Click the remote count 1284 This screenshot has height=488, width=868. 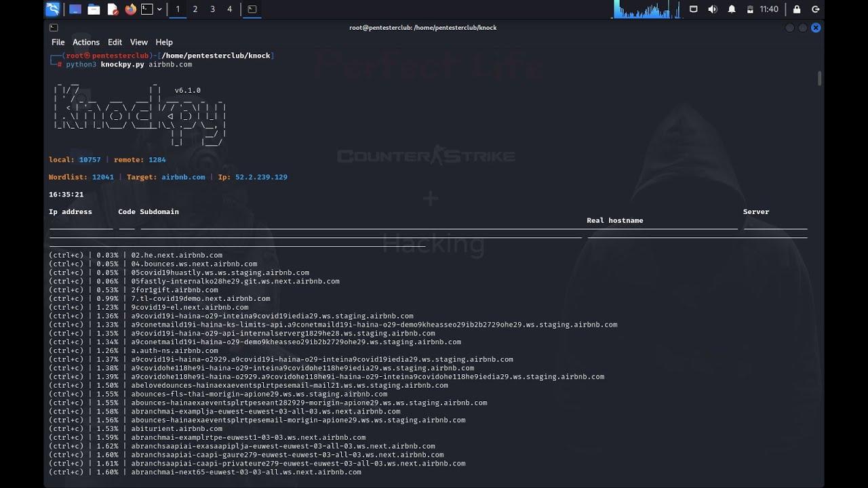pyautogui.click(x=157, y=160)
